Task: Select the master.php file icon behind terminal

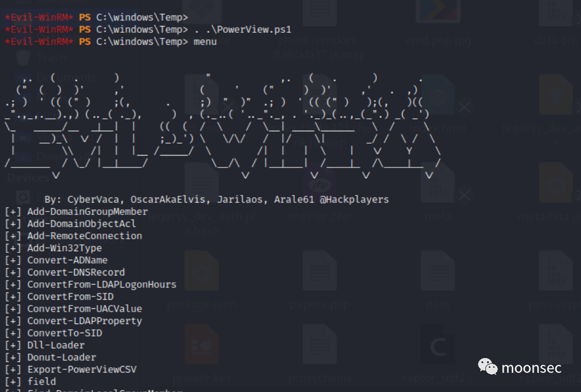Action: [320, 182]
